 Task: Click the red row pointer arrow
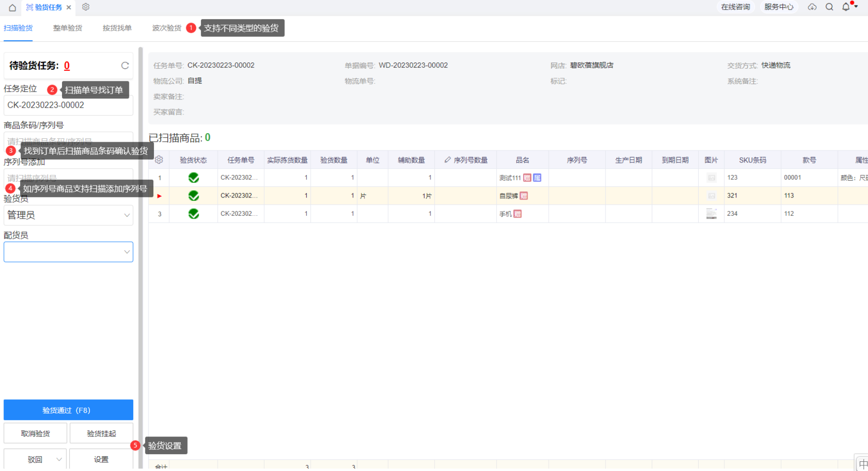[x=159, y=196]
